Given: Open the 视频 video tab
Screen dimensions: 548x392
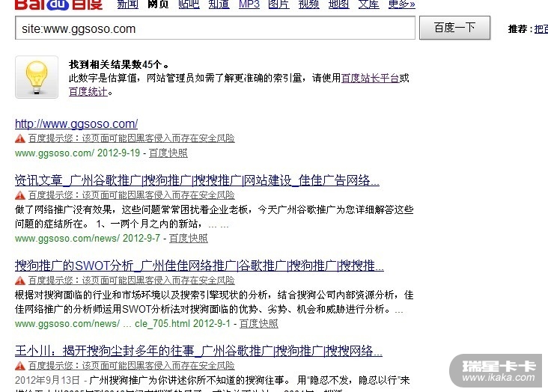Looking at the screenshot, I should point(309,4).
